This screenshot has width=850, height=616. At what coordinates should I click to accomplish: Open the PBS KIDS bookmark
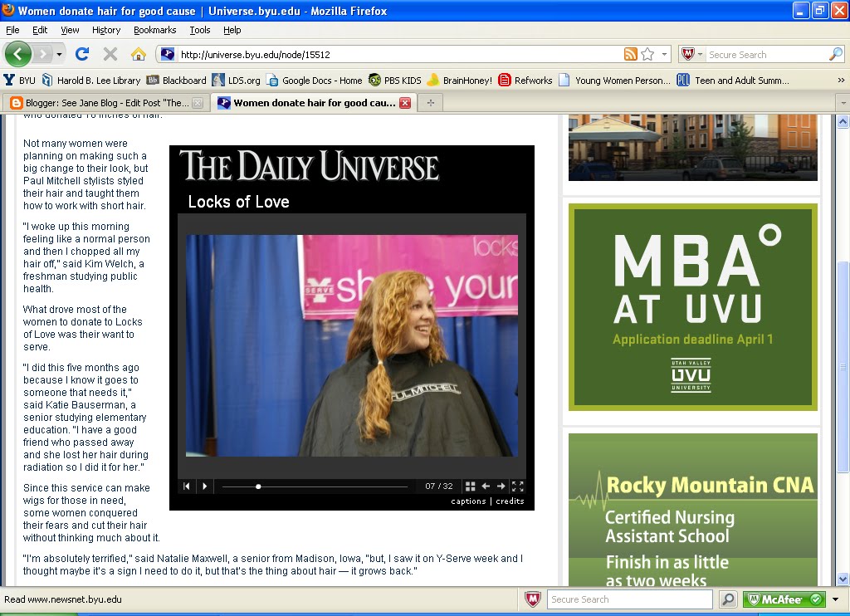pyautogui.click(x=394, y=81)
